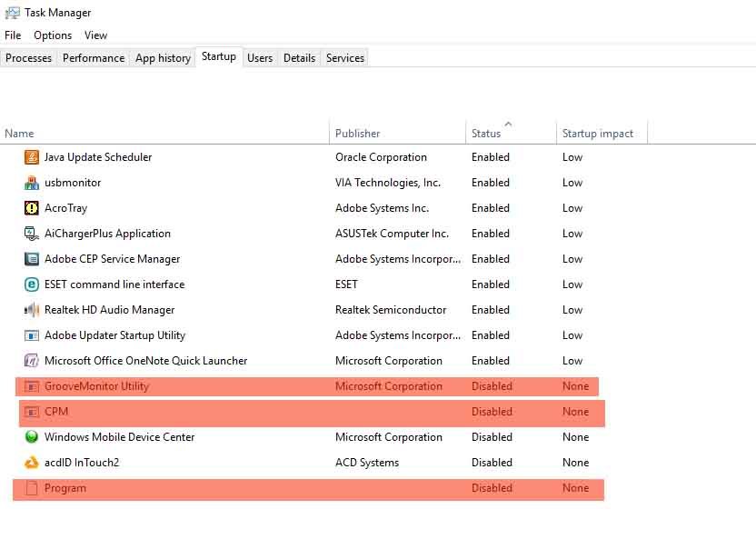Open the Options menu

[x=53, y=35]
